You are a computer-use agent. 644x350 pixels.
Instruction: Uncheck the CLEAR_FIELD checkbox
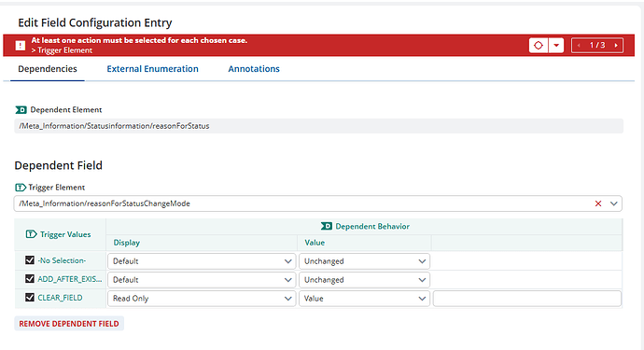[30, 297]
